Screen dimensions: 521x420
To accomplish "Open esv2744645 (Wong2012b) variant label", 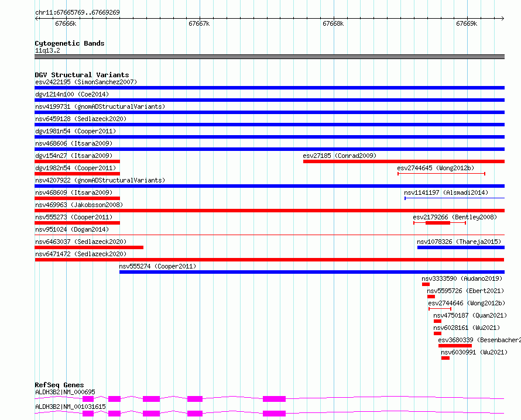I will [x=436, y=168].
